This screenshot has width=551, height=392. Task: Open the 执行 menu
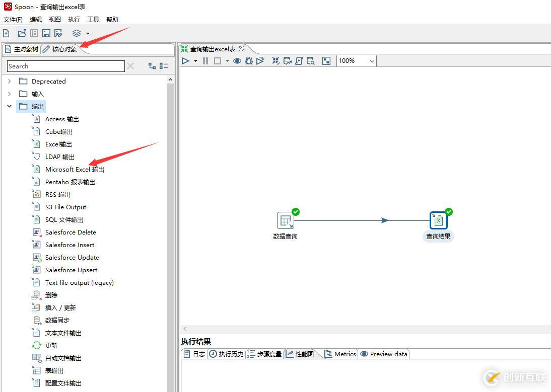[74, 19]
